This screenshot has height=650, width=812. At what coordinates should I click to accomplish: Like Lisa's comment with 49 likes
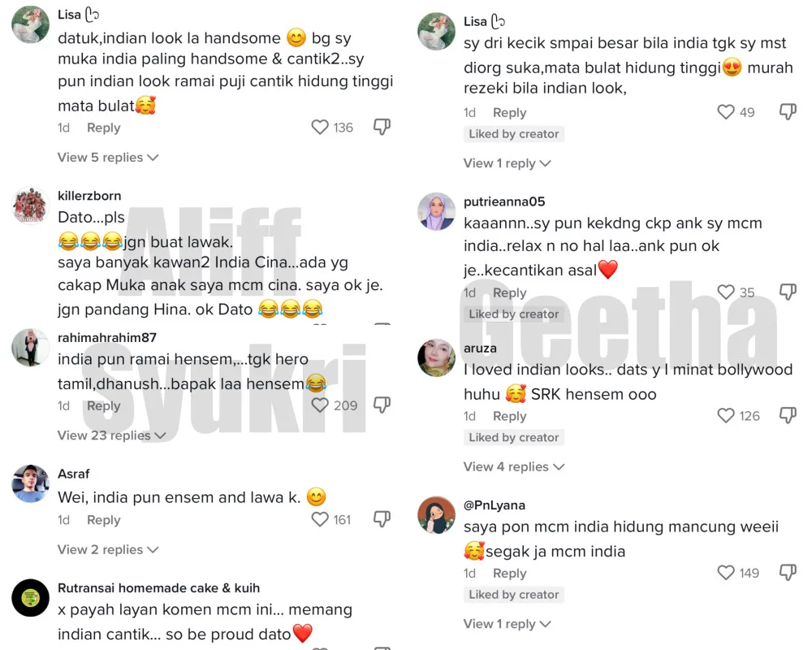coord(726,111)
